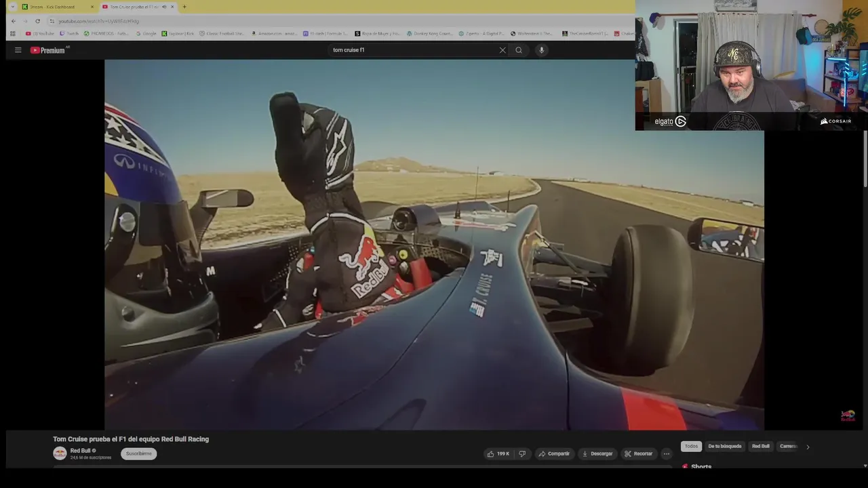
Task: Like the video showing 199 K
Action: coord(498,453)
